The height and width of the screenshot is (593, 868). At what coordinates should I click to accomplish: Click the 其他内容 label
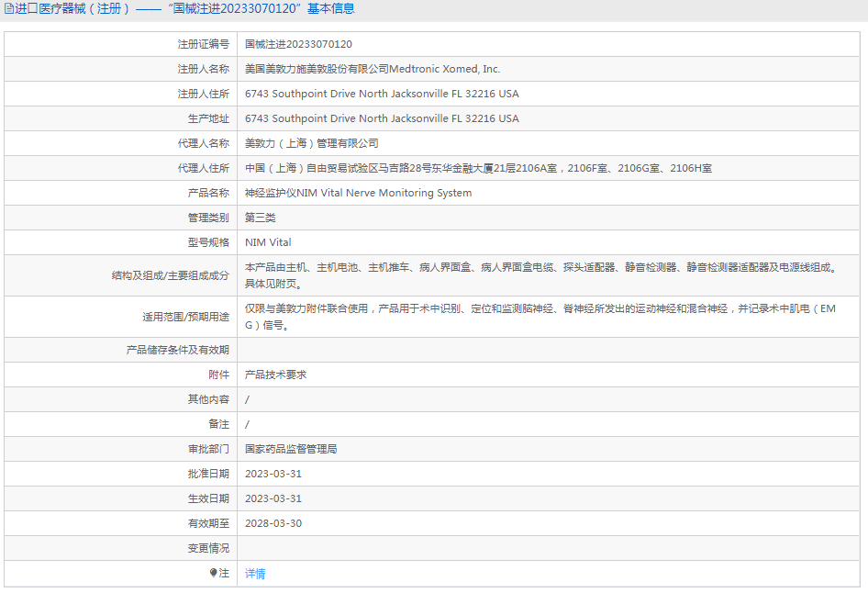pyautogui.click(x=208, y=399)
